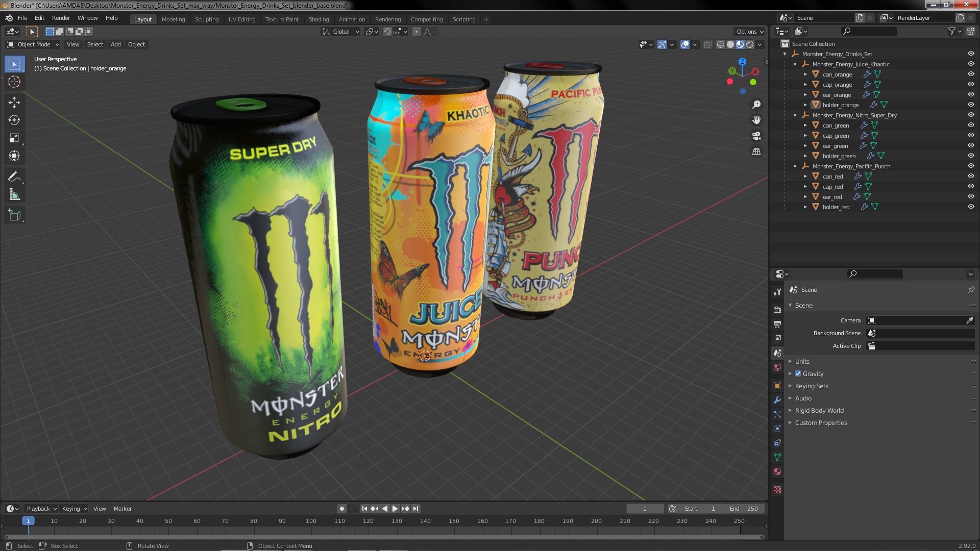980x551 pixels.
Task: Pin the Scene properties panel
Action: click(971, 290)
